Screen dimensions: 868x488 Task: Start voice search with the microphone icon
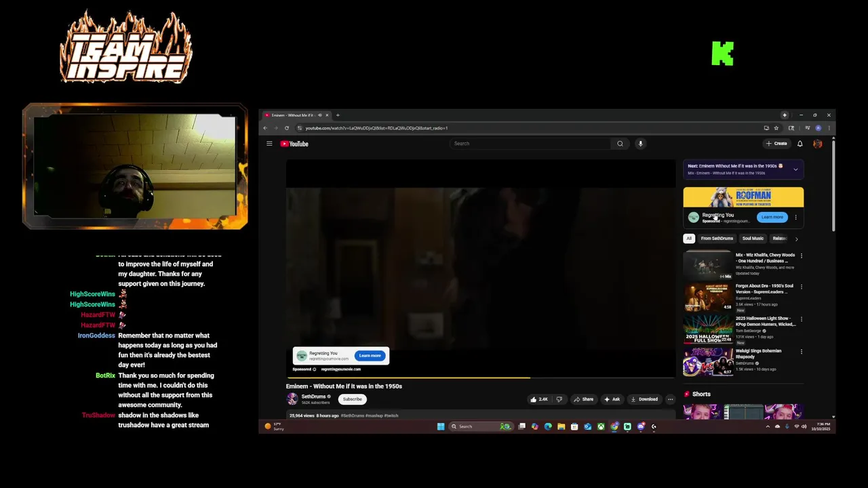coord(640,144)
